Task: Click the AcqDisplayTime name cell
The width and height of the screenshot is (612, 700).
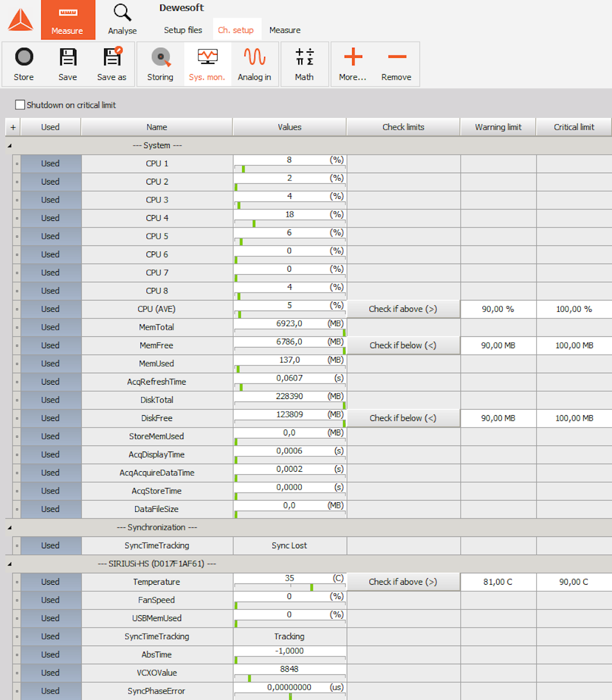Action: [157, 455]
